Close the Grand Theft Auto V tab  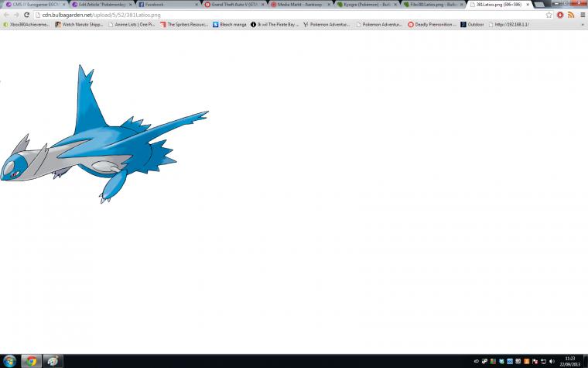pyautogui.click(x=262, y=5)
